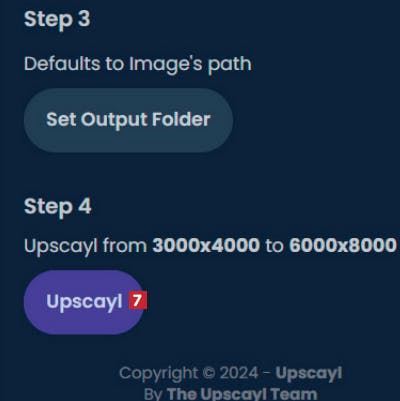400x401 pixels.
Task: Click the 2024 year in footer
Action: [239, 373]
